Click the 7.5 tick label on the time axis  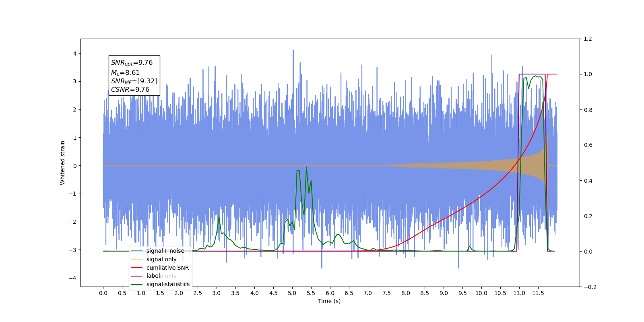387,293
